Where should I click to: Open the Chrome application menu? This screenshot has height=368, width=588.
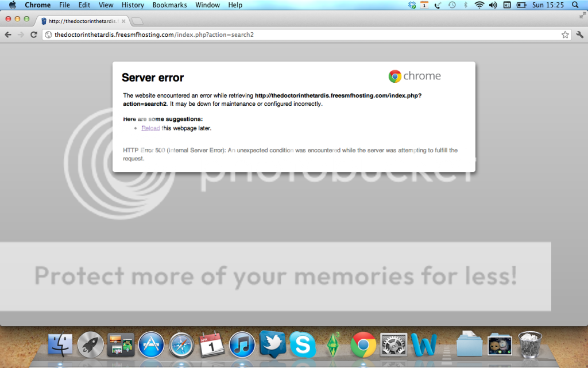[x=37, y=5]
